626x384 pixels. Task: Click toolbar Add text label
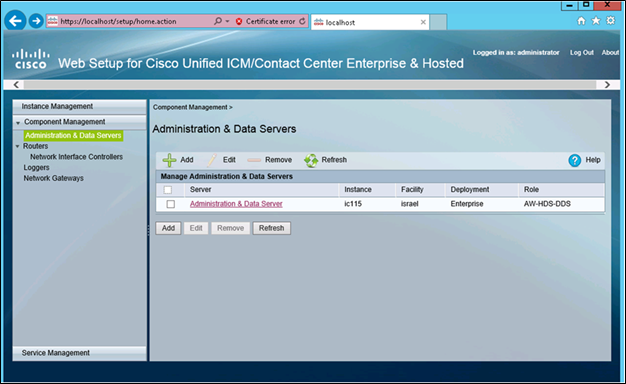tap(187, 160)
